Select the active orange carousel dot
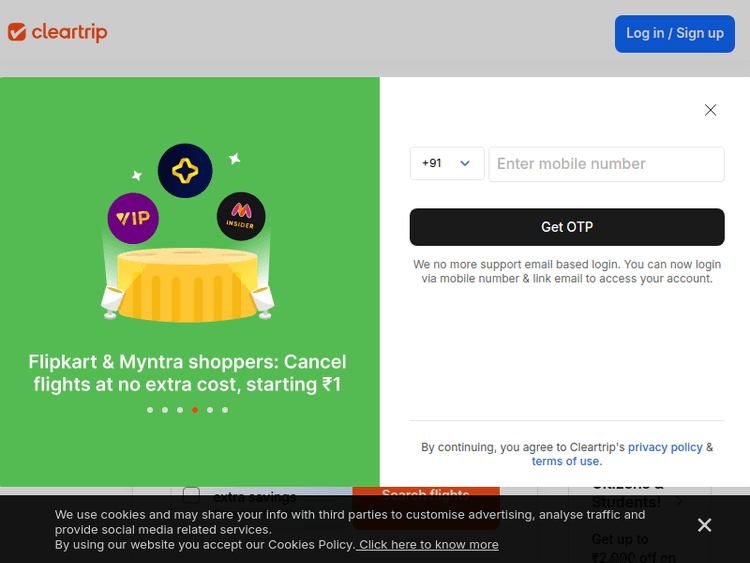750x563 pixels. pyautogui.click(x=195, y=410)
